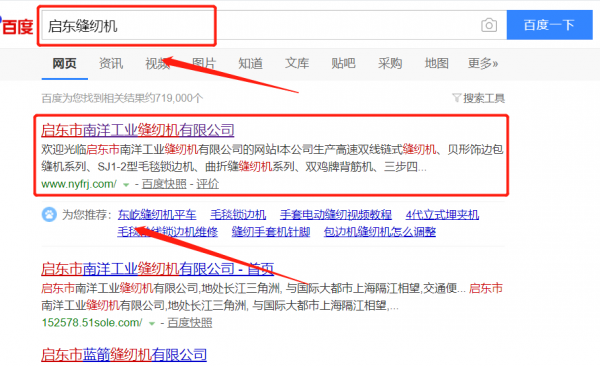
Task: Switch to the 资讯 tab
Action: (x=111, y=63)
